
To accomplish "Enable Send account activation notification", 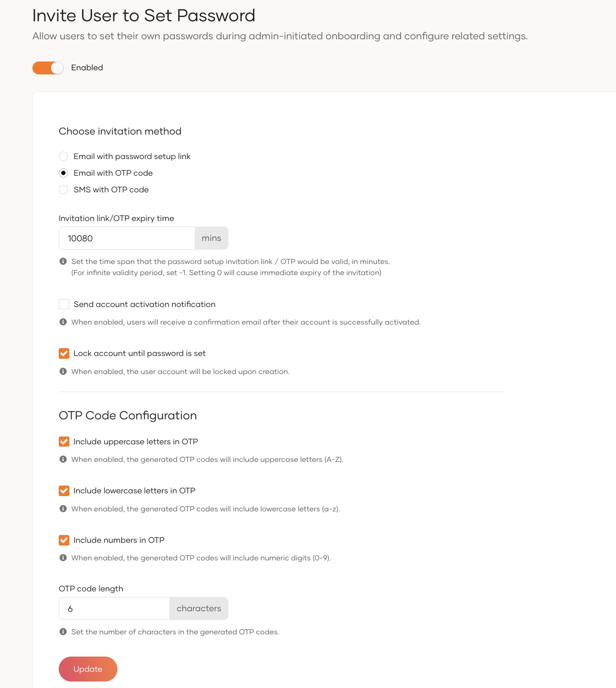I will click(64, 304).
